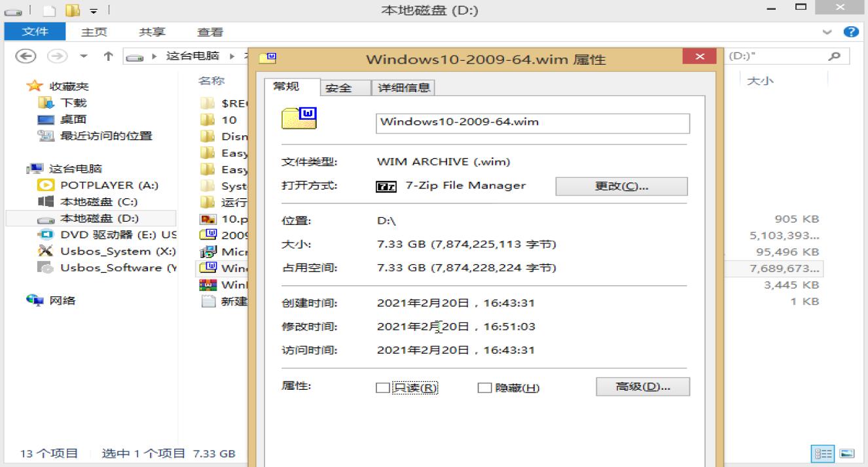Click the file size 3,445 KB
Screen dimensions: 868x467
tap(791, 285)
